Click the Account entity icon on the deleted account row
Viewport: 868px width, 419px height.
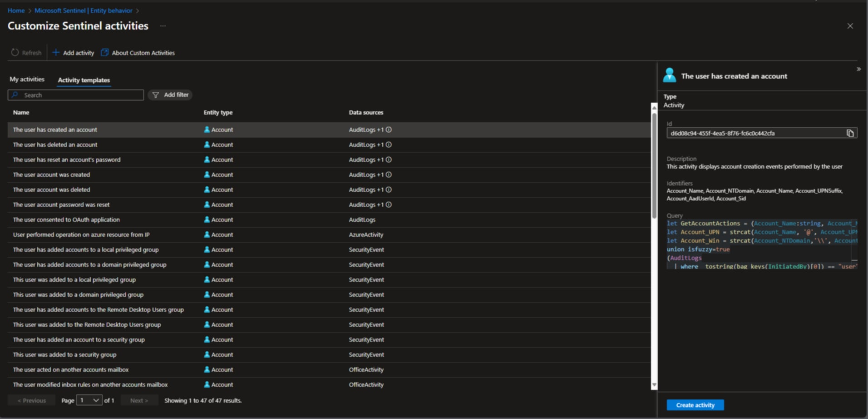pos(207,145)
